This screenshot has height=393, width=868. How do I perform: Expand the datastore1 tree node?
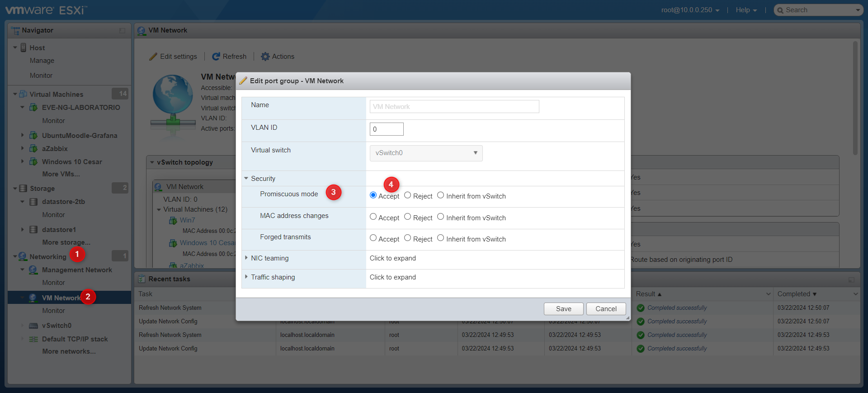(x=23, y=230)
